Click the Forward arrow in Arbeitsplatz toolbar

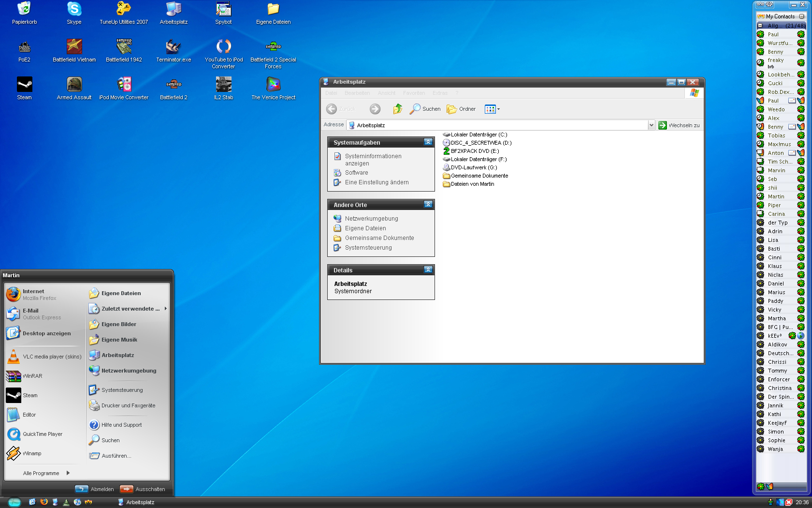(375, 109)
